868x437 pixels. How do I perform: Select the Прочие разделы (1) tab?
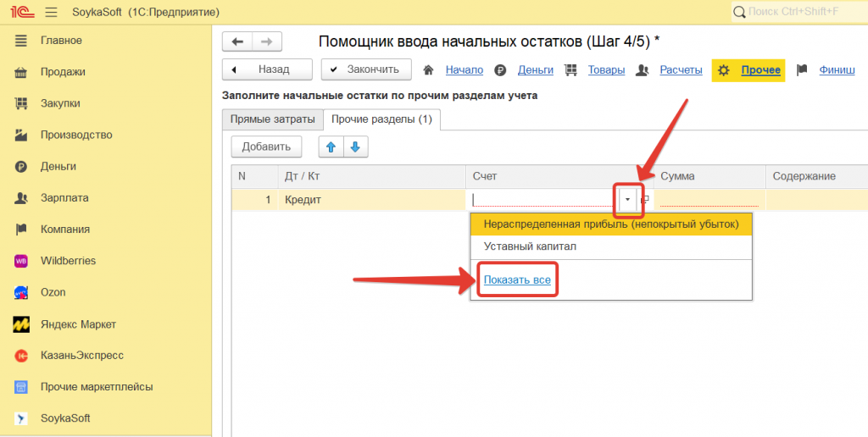[381, 119]
